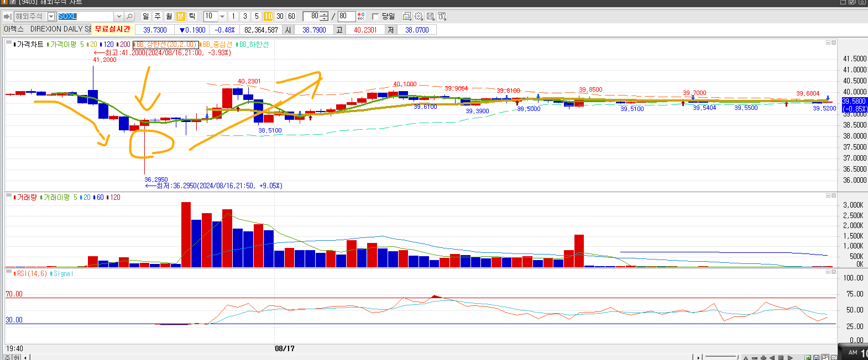Switch to the 일 (daily) chart period
868x360 pixels.
tap(145, 17)
